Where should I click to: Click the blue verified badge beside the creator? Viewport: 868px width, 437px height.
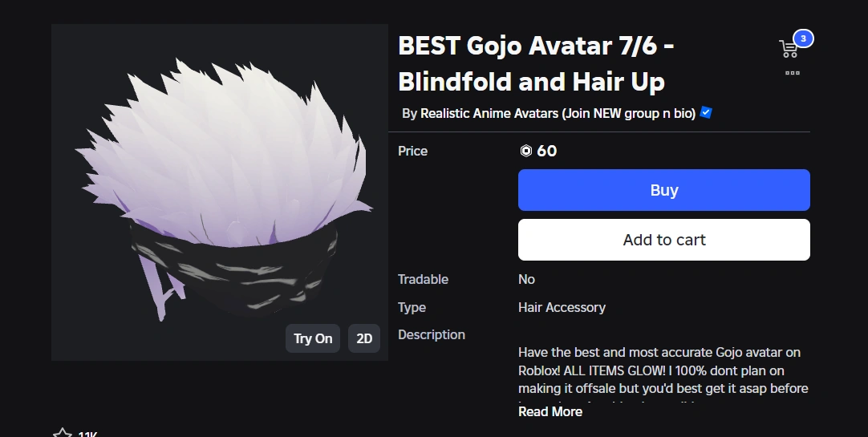pos(706,113)
